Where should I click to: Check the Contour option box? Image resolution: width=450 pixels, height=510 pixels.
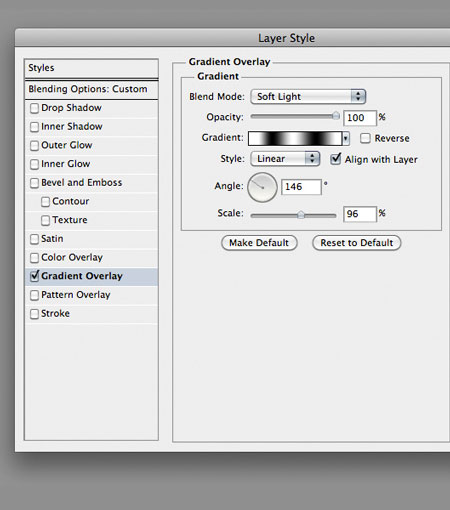pos(45,202)
